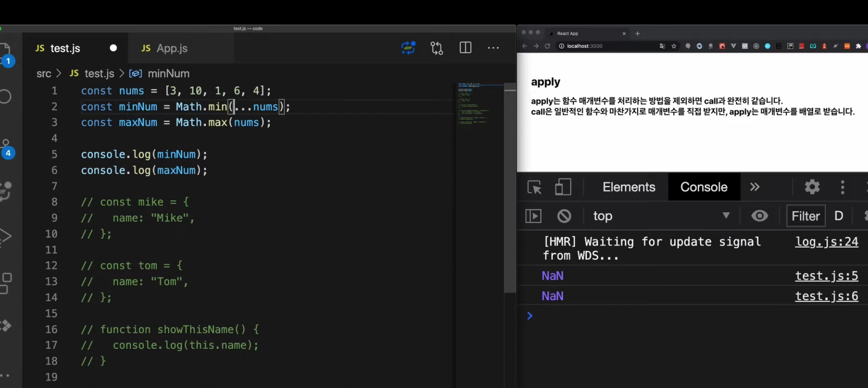Open log.js:24 source link

pos(826,242)
